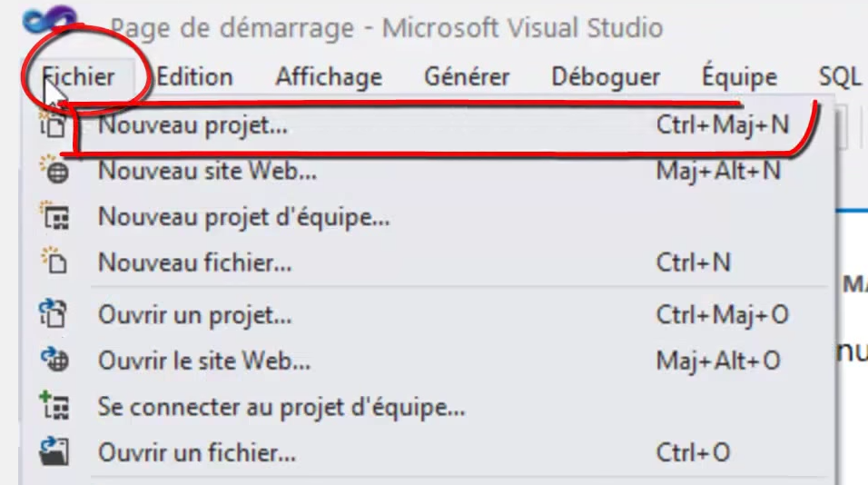Click the Se connecter au projet d'équipe icon
868x485 pixels.
[54, 406]
